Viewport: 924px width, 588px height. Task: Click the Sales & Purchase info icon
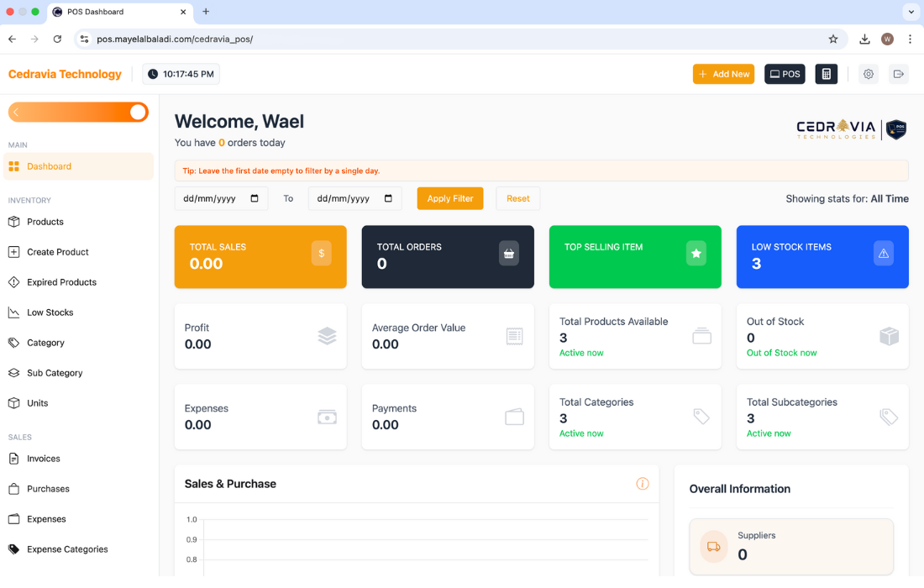click(x=643, y=484)
